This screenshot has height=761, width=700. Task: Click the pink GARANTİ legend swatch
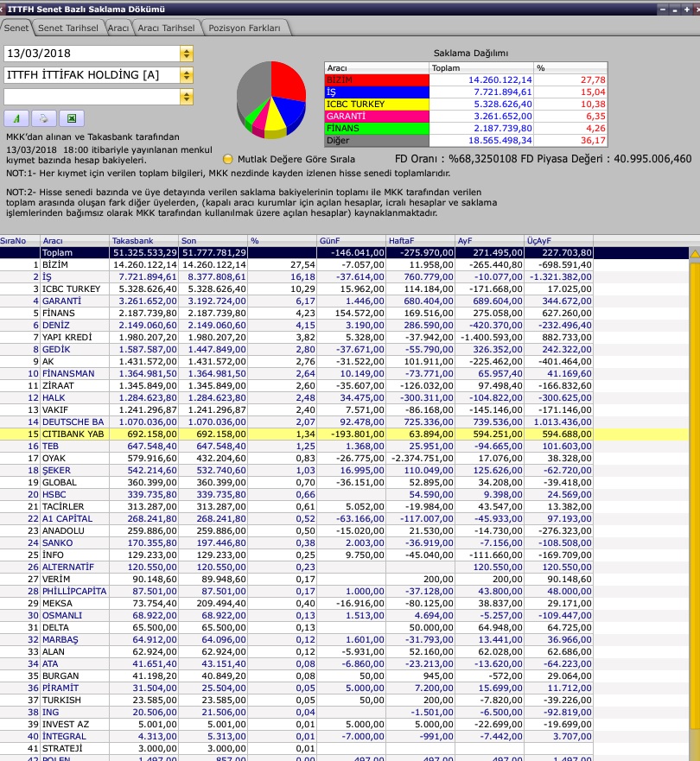point(377,117)
